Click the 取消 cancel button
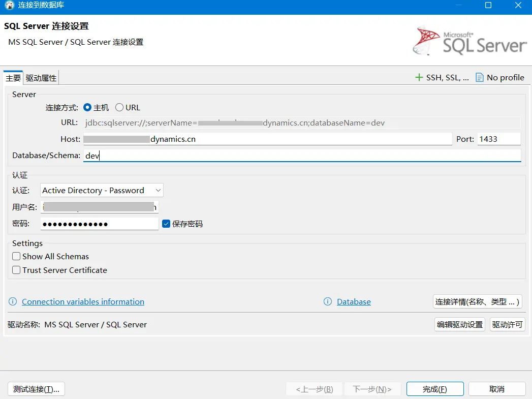Image resolution: width=532 pixels, height=399 pixels. click(497, 389)
